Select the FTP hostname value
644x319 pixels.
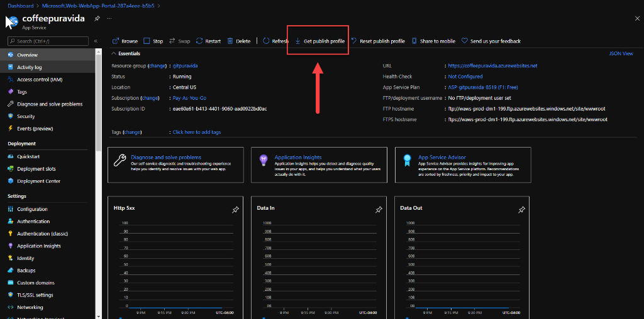[x=526, y=109]
